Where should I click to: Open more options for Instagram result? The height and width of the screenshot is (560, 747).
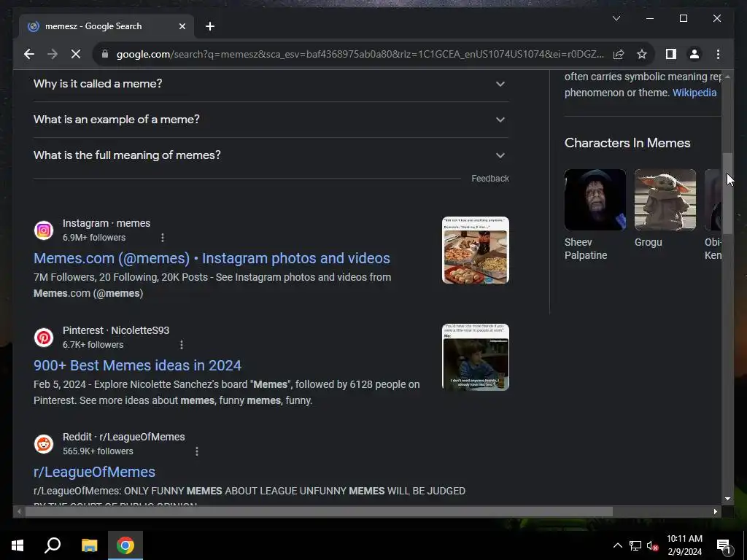[x=163, y=238]
